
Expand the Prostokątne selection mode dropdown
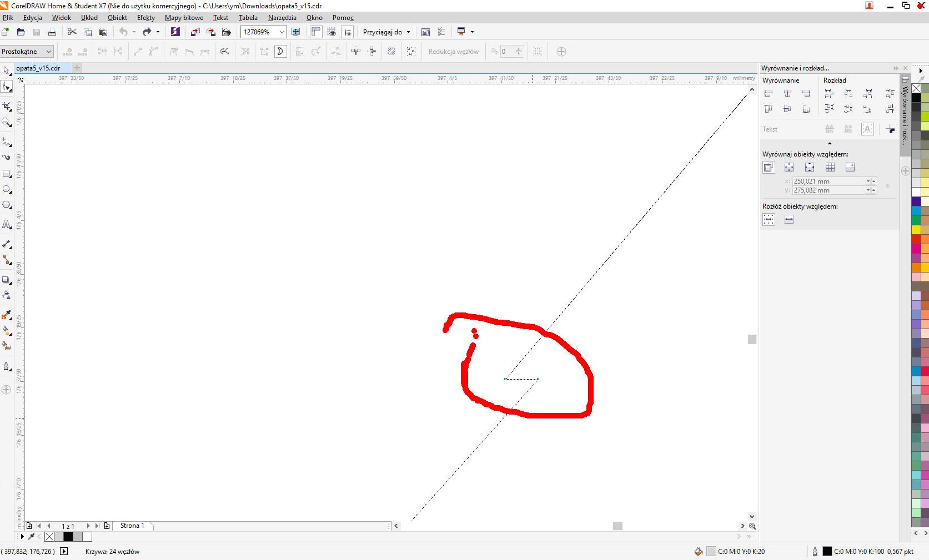[x=49, y=52]
